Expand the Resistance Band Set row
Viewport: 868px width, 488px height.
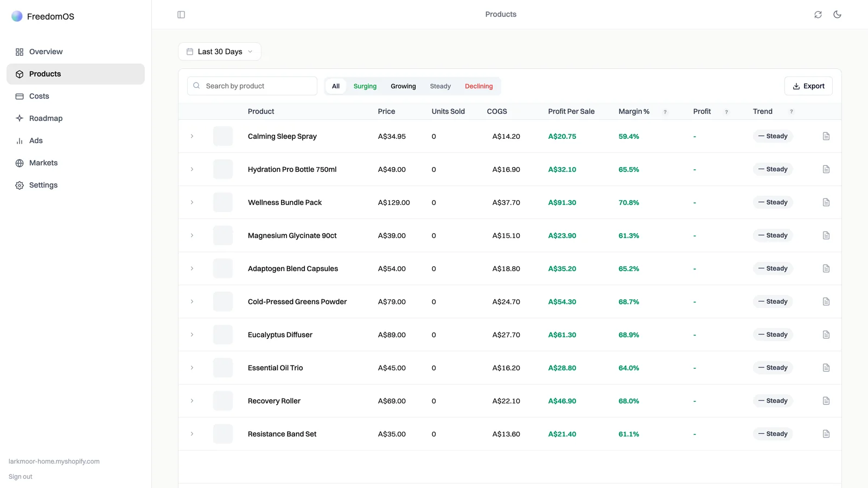pyautogui.click(x=192, y=434)
